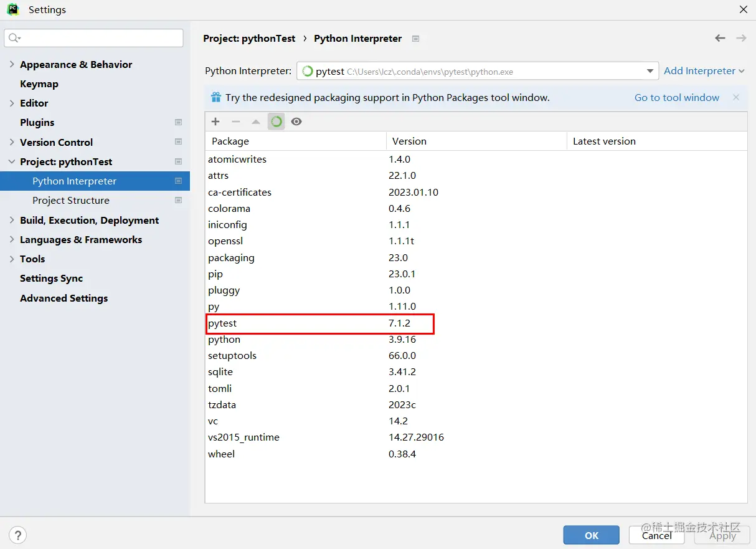This screenshot has width=756, height=549.
Task: Click the project-level icon beside Python Interpreter
Action: (179, 181)
